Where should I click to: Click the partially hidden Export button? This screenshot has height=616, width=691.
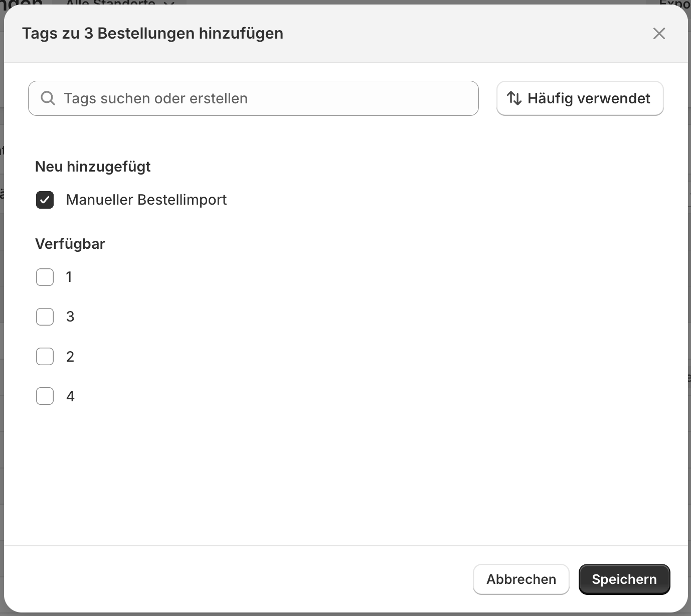[674, 3]
